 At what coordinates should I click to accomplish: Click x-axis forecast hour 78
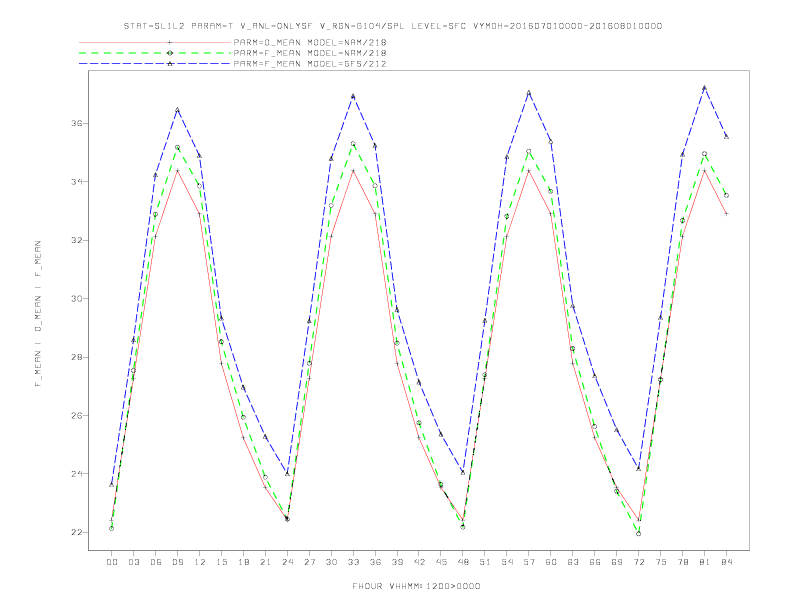pyautogui.click(x=683, y=562)
